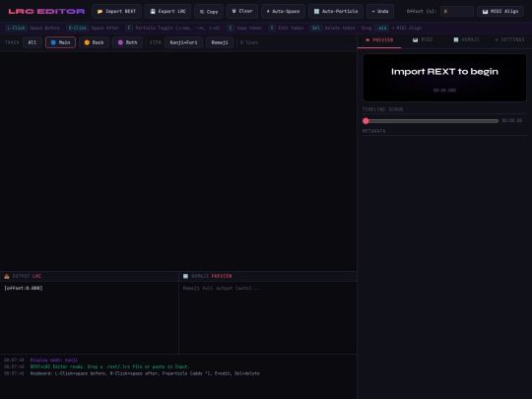532x399 pixels.
Task: Click the Clear button in the toolbar
Action: click(242, 11)
